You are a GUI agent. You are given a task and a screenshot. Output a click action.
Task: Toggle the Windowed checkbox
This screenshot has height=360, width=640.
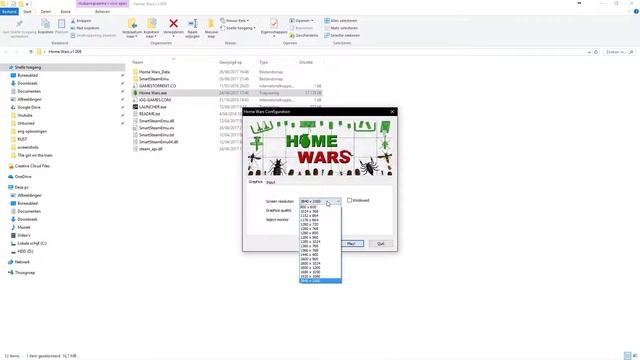349,200
